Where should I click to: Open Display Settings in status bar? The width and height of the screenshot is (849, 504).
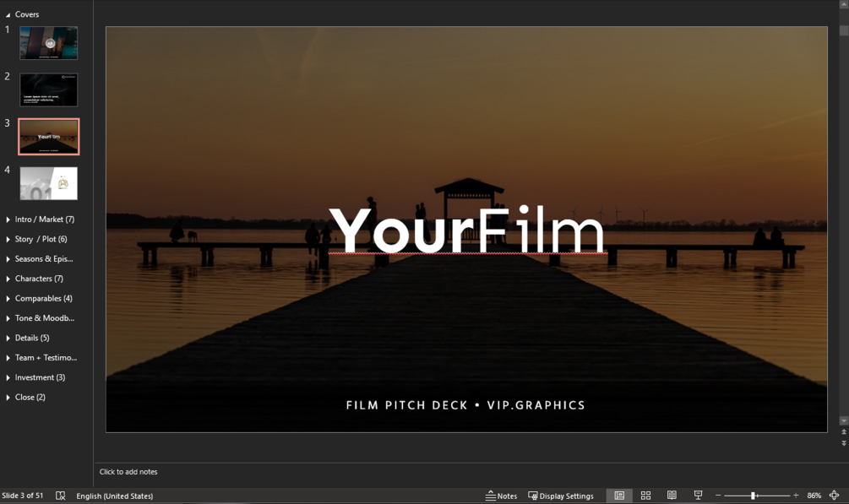(561, 496)
